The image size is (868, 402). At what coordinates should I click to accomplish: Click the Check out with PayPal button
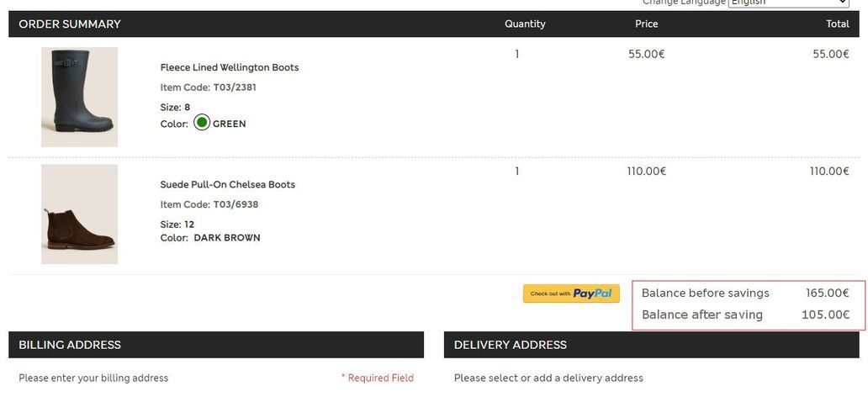pyautogui.click(x=571, y=294)
